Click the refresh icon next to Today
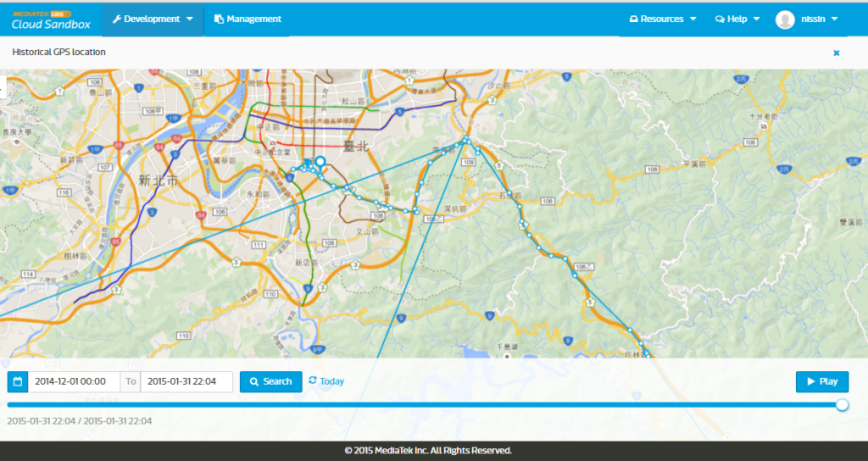The height and width of the screenshot is (461, 868). coord(313,380)
